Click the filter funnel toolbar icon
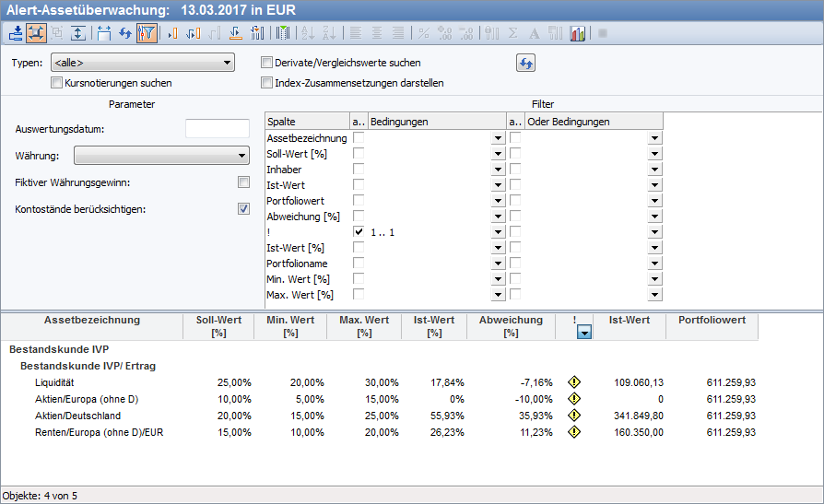This screenshot has height=504, width=824. pos(147,33)
